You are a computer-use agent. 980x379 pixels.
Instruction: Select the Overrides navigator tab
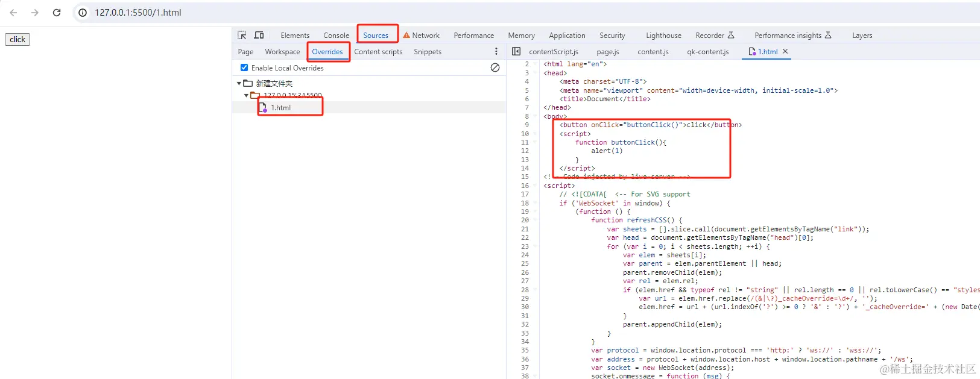pyautogui.click(x=327, y=52)
